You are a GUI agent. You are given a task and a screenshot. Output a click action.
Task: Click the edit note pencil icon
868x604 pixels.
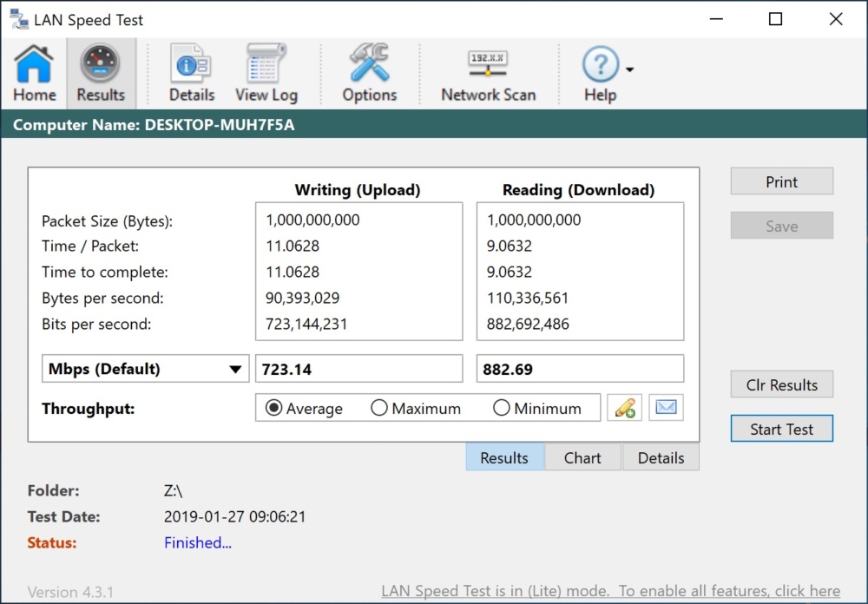pos(624,408)
